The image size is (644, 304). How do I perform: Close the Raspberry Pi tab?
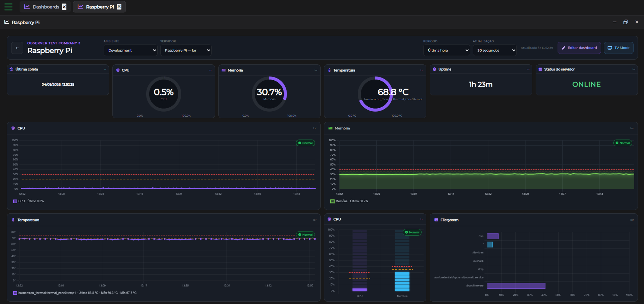coord(119,7)
